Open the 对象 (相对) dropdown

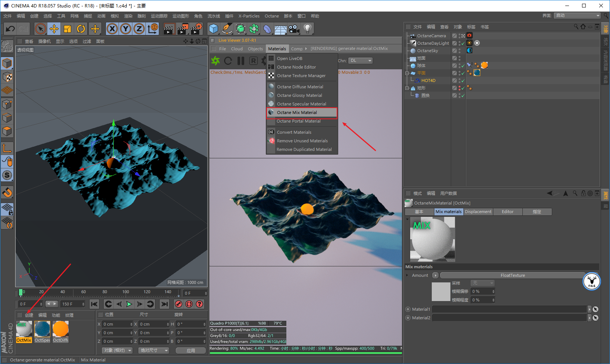tap(117, 351)
